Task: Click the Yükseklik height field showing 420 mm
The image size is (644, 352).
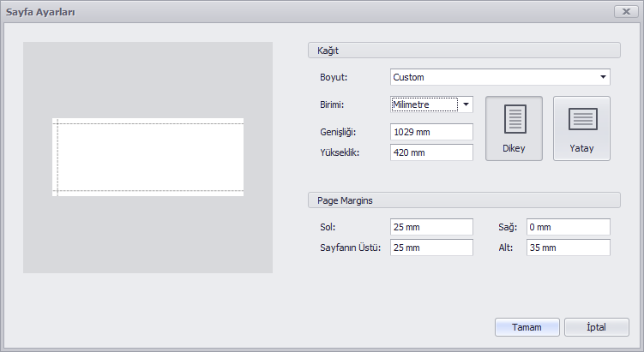Action: [431, 152]
